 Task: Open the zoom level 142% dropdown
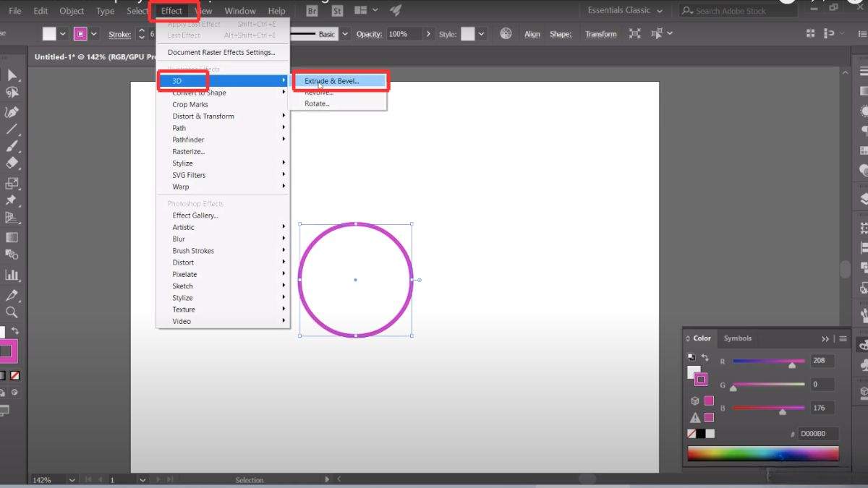72,480
